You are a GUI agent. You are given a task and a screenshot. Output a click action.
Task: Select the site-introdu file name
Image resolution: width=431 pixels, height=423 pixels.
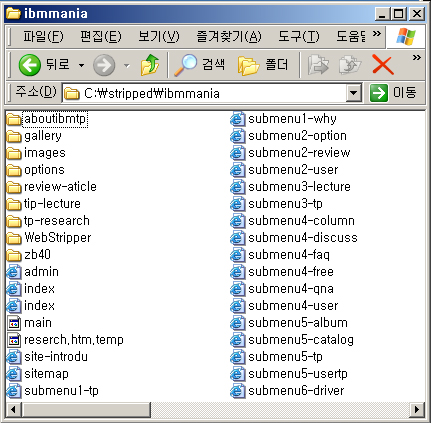[56, 357]
